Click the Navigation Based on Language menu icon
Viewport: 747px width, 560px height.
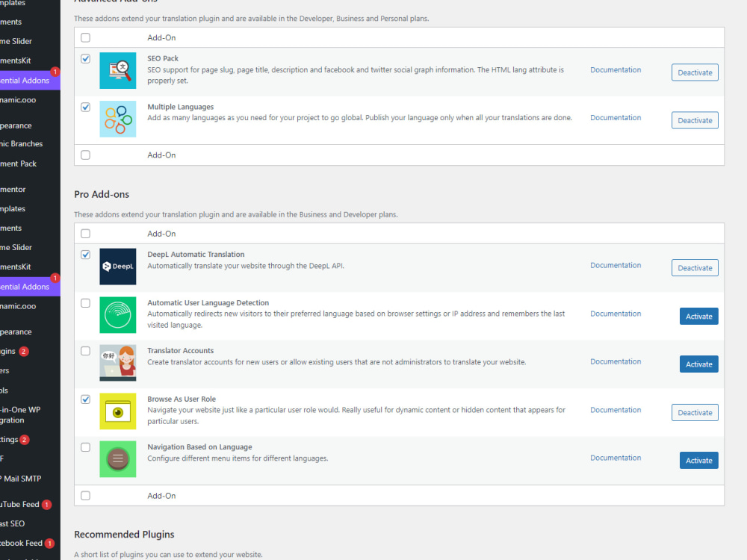point(118,459)
